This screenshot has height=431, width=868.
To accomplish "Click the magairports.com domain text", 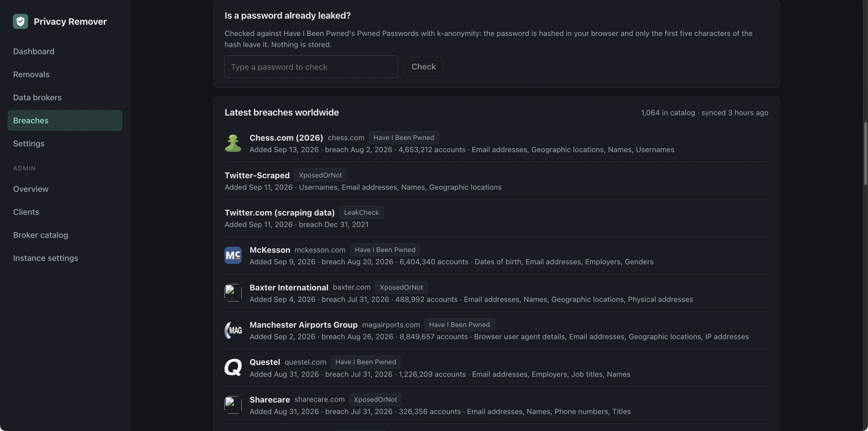I will click(391, 325).
